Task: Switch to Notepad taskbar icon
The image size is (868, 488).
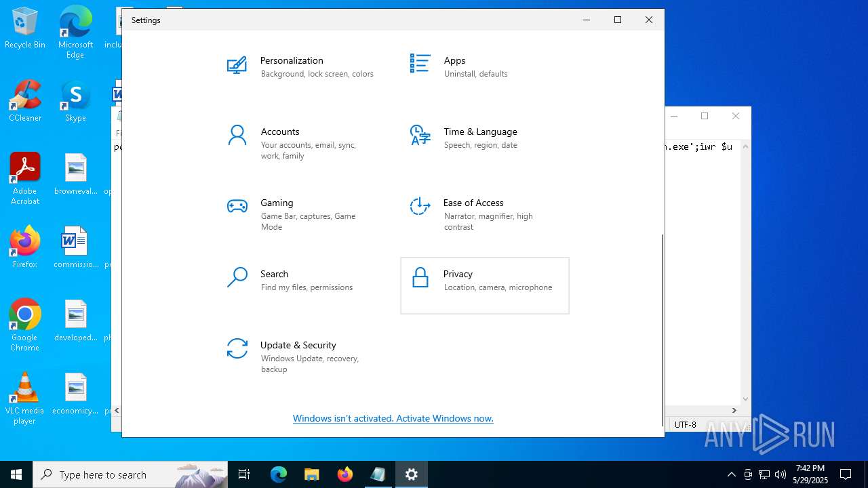Action: [378, 474]
